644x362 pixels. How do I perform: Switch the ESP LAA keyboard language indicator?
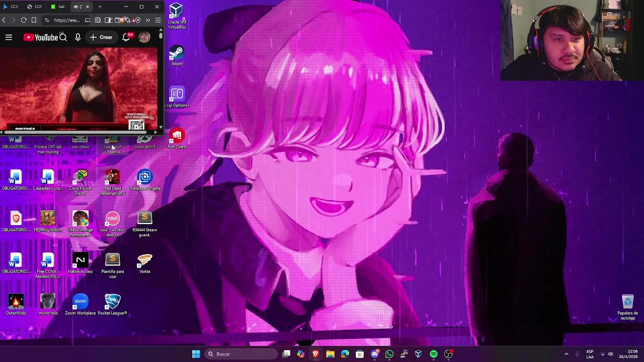click(x=590, y=354)
